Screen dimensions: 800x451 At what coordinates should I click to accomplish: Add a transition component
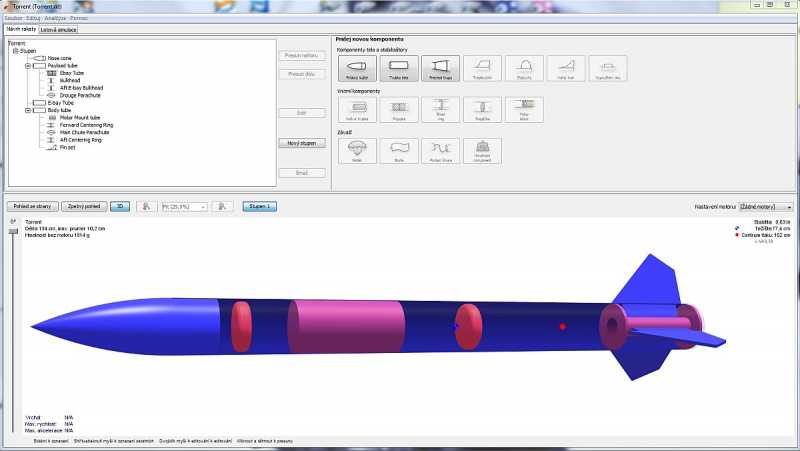pos(440,69)
